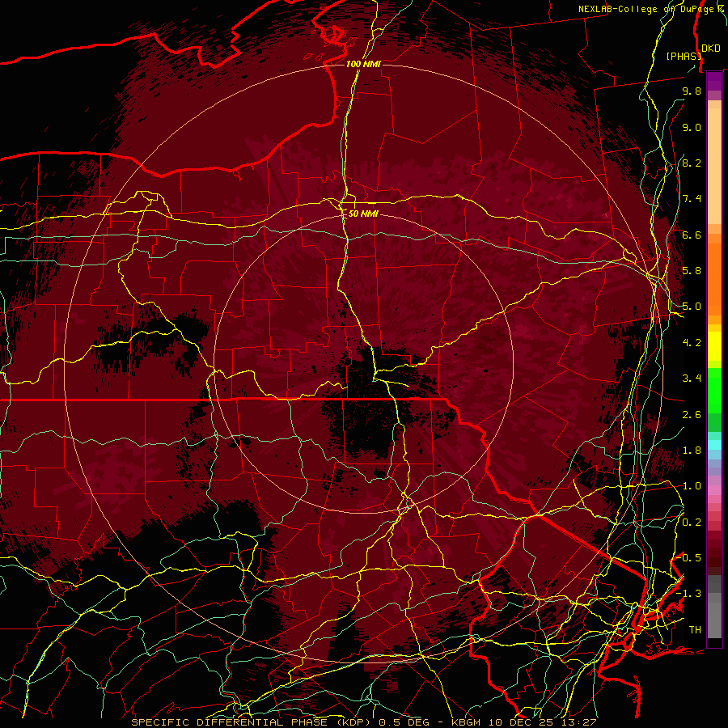Viewport: 728px width, 728px height.
Task: Click the [PHAS] units label
Action: pos(684,56)
